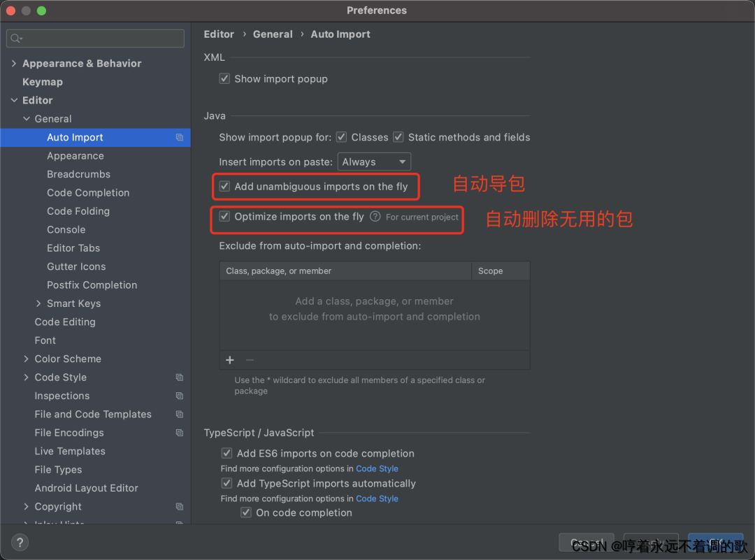Screen dimensions: 755x560
Task: Select Keymap in the left sidebar
Action: click(43, 82)
